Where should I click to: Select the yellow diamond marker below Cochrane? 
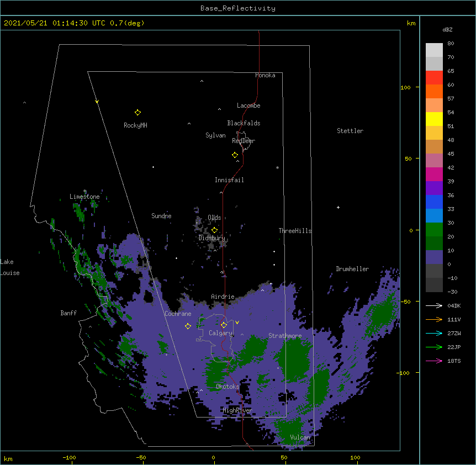(188, 326)
